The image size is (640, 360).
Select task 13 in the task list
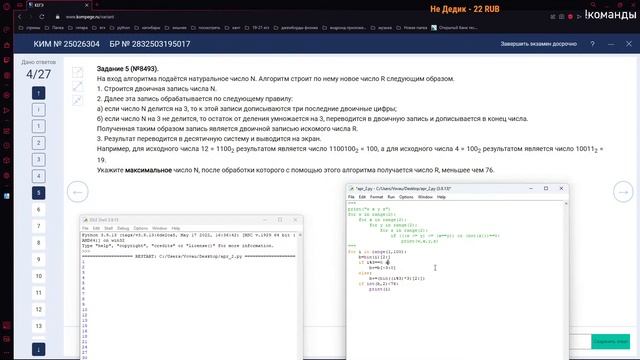(x=38, y=326)
